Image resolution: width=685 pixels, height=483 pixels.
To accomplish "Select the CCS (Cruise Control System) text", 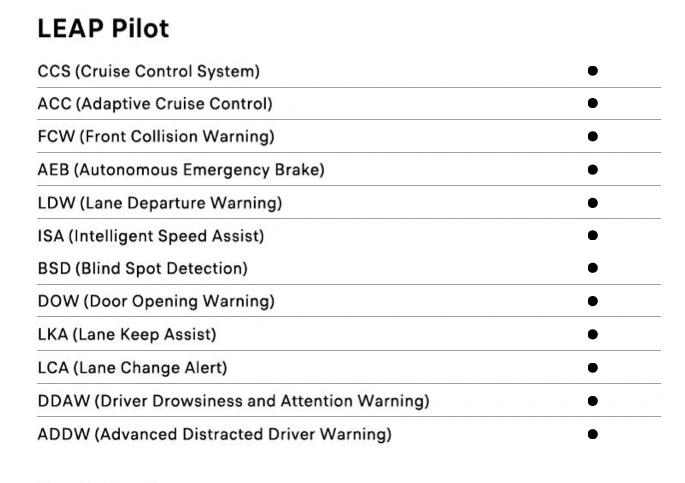I will (149, 71).
